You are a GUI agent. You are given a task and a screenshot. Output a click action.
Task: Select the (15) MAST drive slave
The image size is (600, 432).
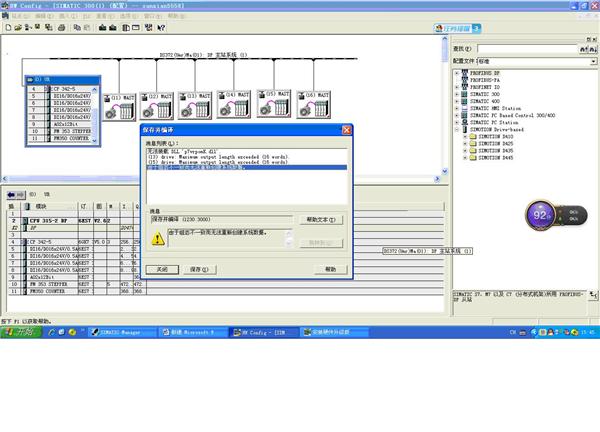pos(274,104)
